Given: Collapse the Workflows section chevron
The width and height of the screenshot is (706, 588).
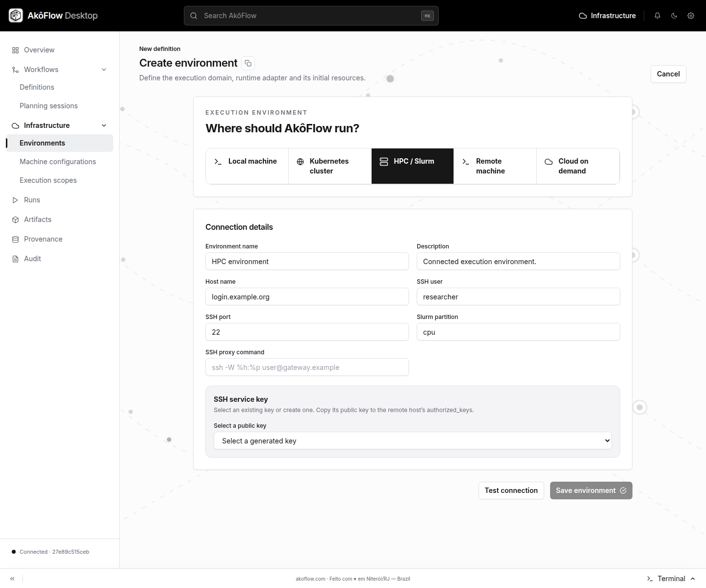Looking at the screenshot, I should click(x=104, y=70).
